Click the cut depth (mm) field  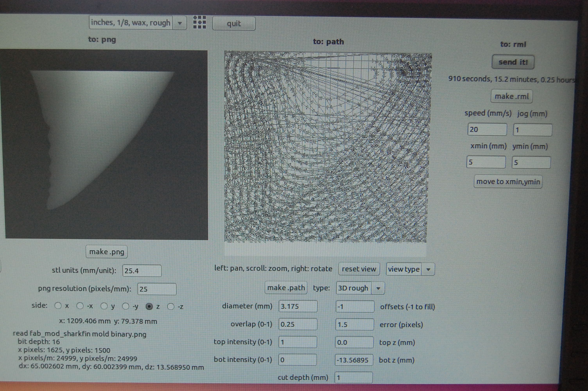[x=353, y=378]
